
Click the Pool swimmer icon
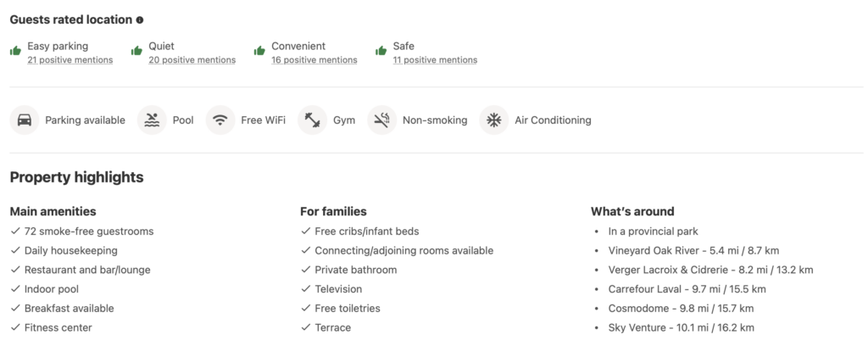152,120
